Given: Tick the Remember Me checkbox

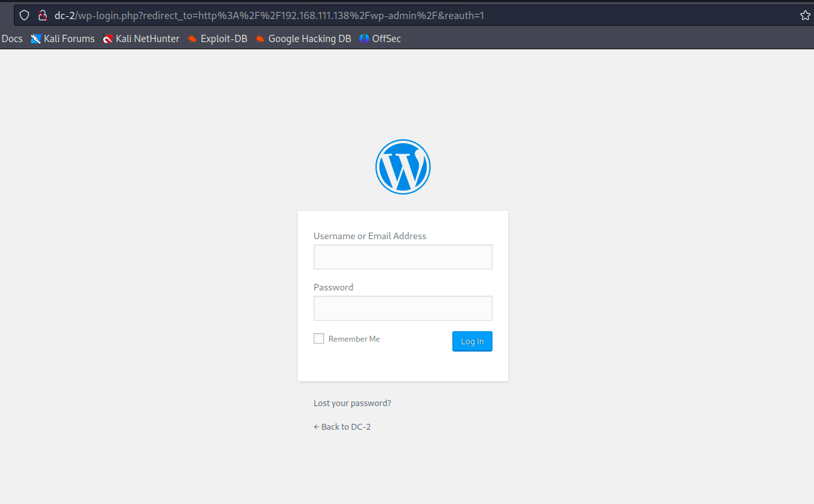Looking at the screenshot, I should [319, 338].
